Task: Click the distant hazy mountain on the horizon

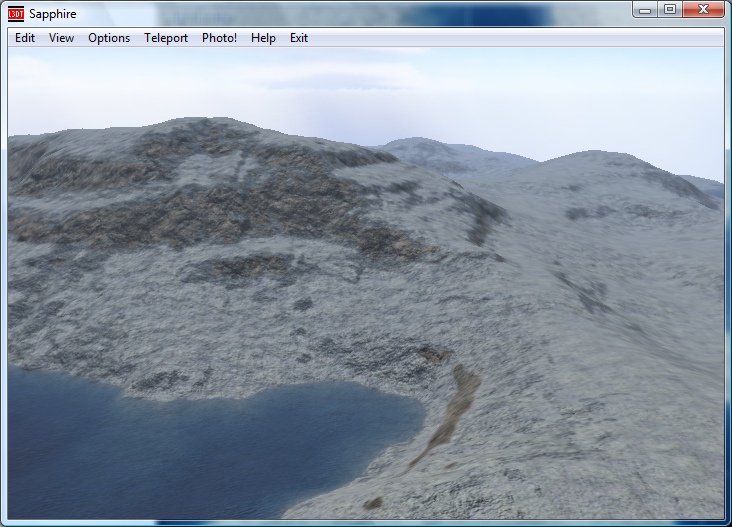Action: 430,150
